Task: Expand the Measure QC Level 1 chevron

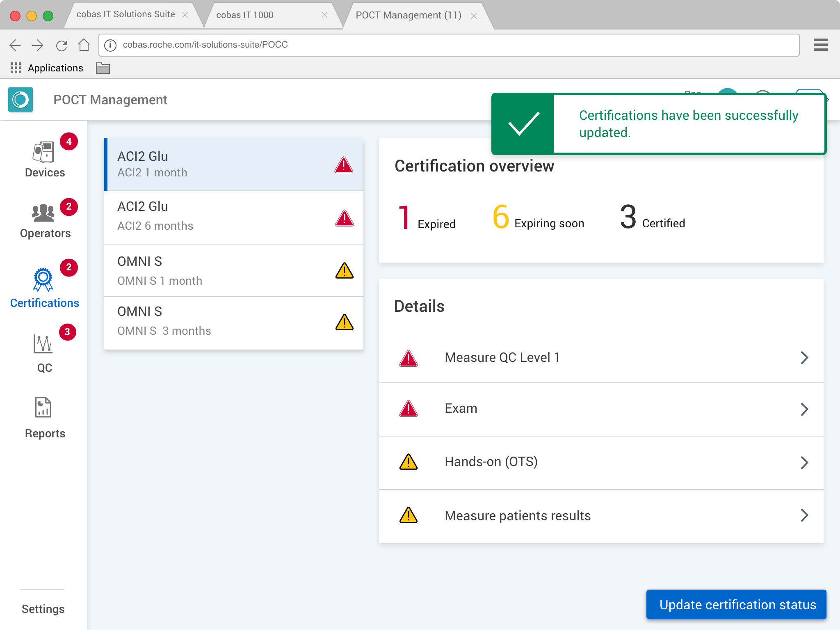Action: (x=804, y=358)
